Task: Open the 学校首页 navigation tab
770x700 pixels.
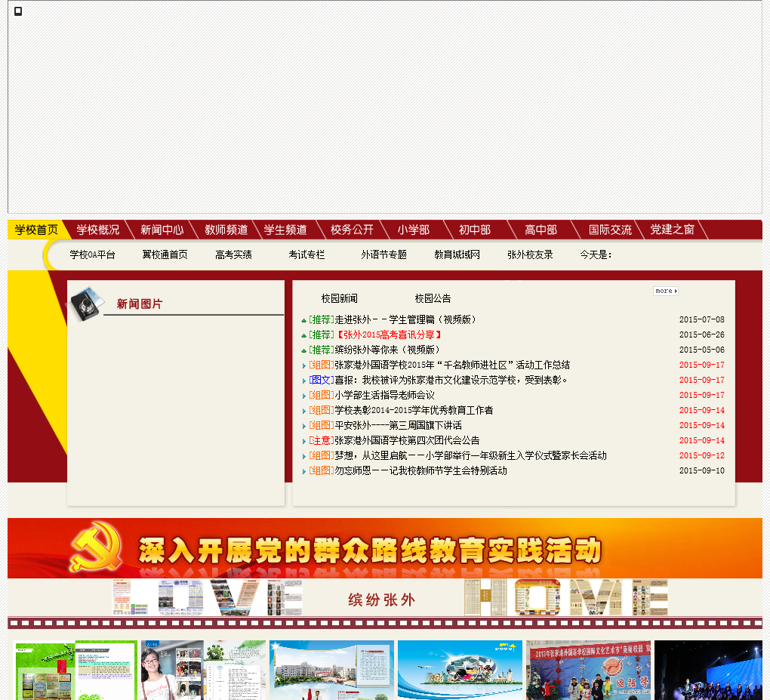Action: tap(36, 230)
